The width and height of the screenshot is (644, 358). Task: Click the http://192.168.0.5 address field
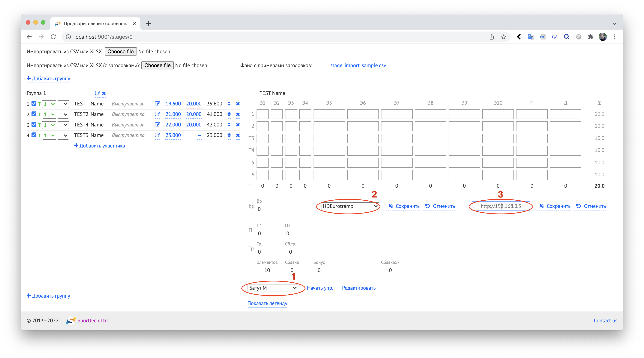[501, 206]
